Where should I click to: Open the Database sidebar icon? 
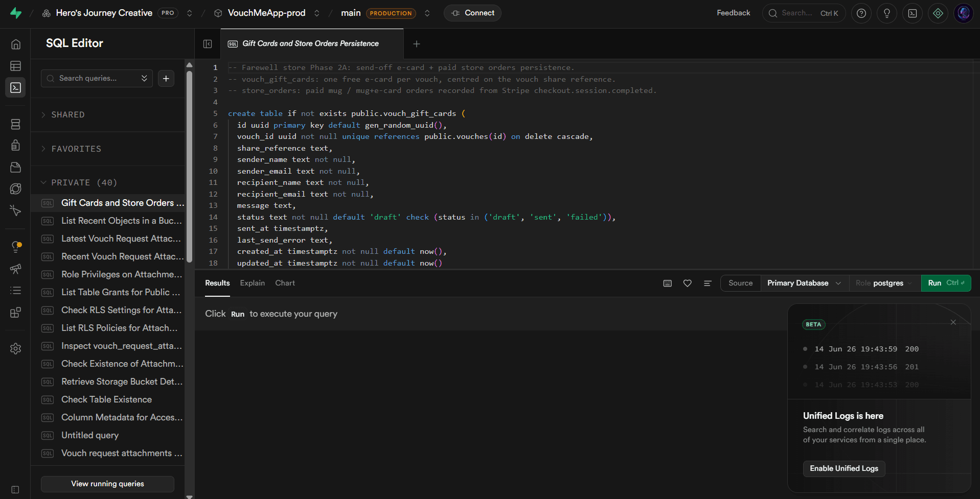pyautogui.click(x=16, y=124)
